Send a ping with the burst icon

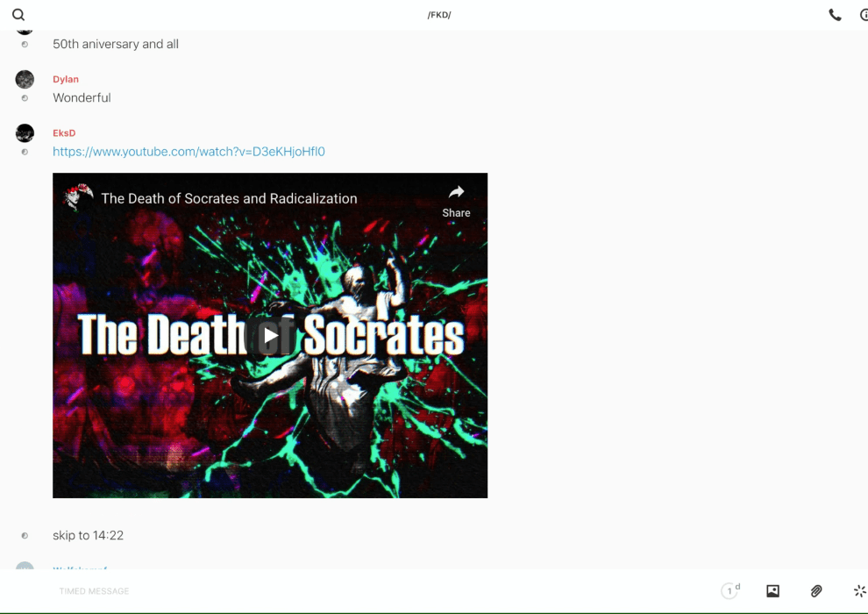click(859, 591)
